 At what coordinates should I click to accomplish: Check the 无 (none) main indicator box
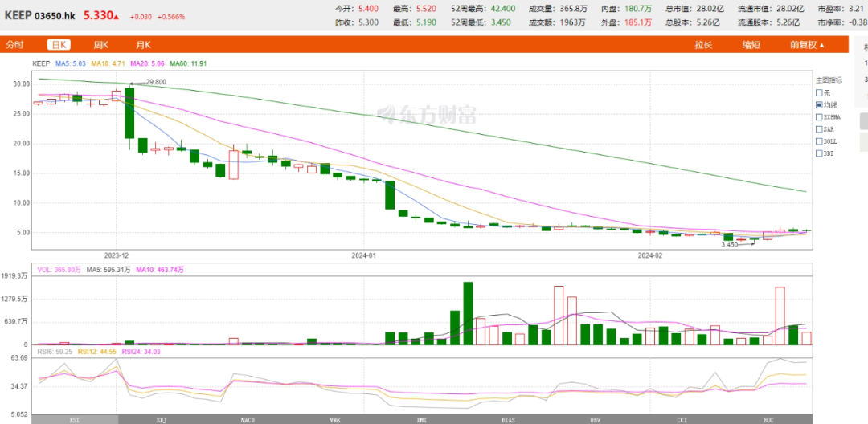[x=819, y=93]
